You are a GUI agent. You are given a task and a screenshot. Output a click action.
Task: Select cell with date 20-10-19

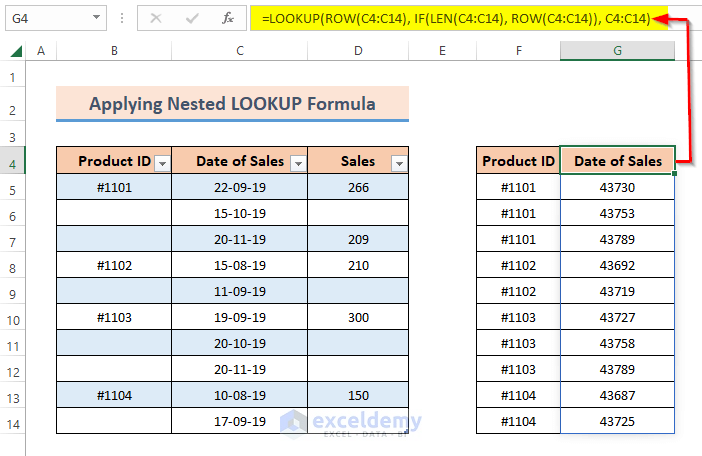pyautogui.click(x=240, y=343)
